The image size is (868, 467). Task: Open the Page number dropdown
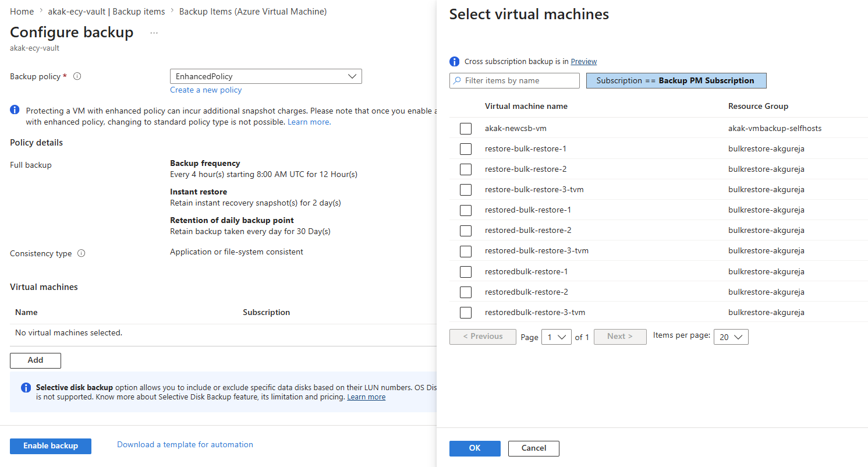click(x=557, y=337)
